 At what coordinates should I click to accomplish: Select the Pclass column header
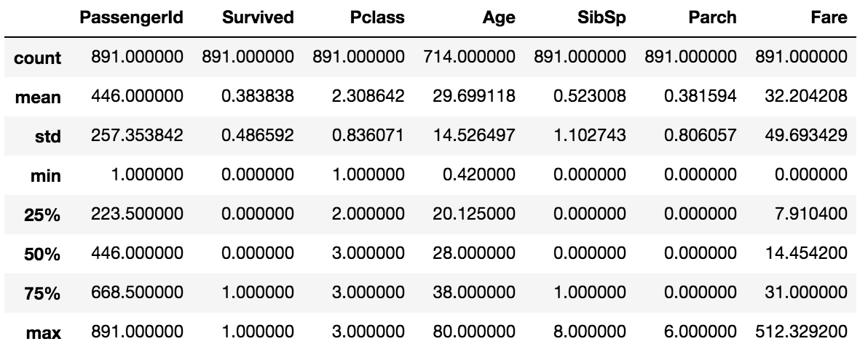[x=379, y=20]
